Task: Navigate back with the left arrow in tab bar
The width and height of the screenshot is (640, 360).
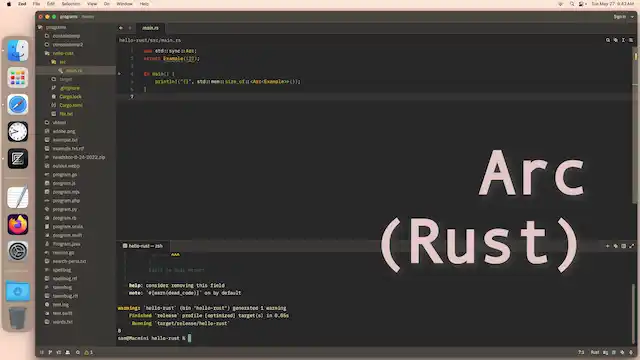Action: [121, 28]
